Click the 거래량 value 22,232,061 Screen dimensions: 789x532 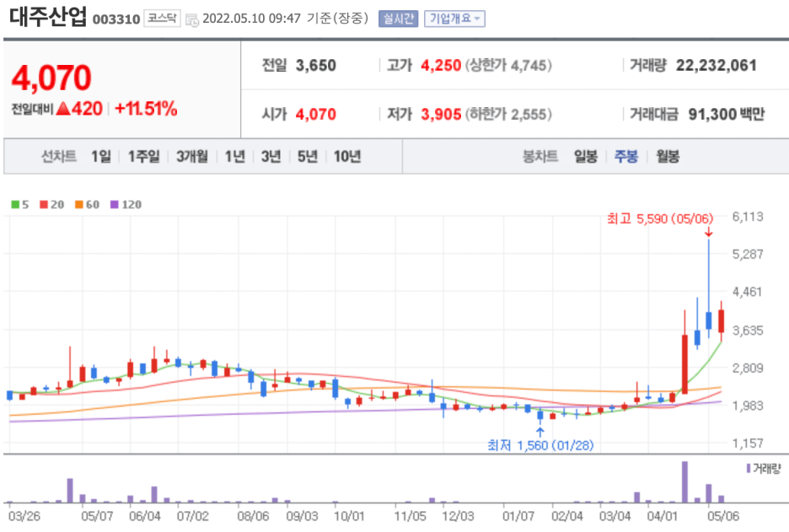click(x=716, y=66)
